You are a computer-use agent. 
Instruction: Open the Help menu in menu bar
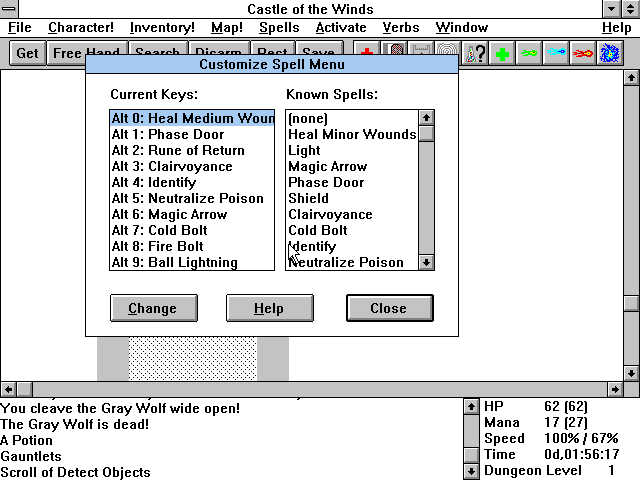click(617, 28)
